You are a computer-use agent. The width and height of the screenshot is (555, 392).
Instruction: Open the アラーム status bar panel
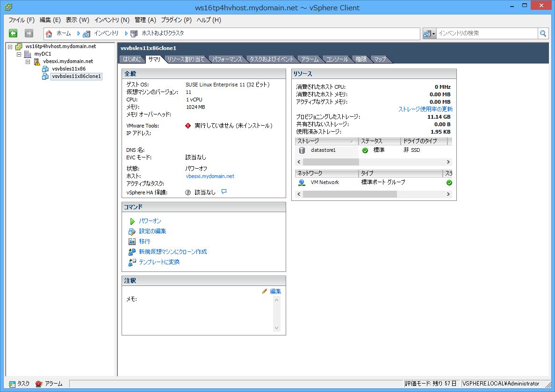coord(49,384)
